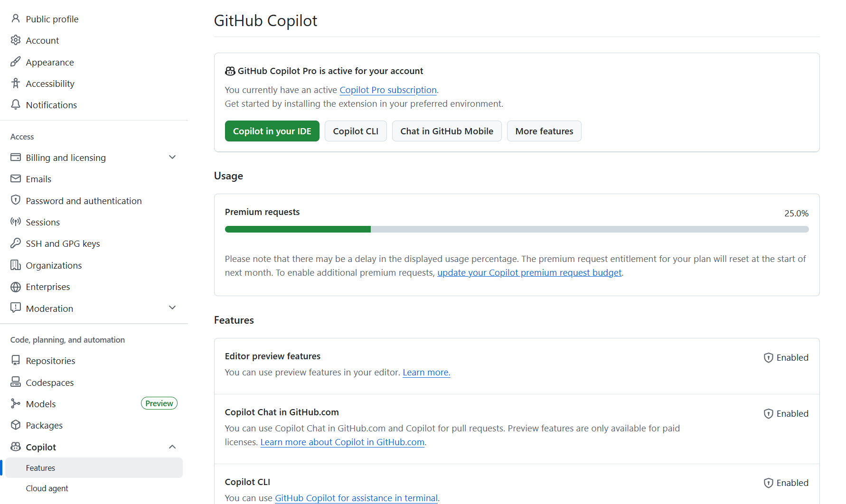Click the Copilot CLI button

click(x=356, y=131)
